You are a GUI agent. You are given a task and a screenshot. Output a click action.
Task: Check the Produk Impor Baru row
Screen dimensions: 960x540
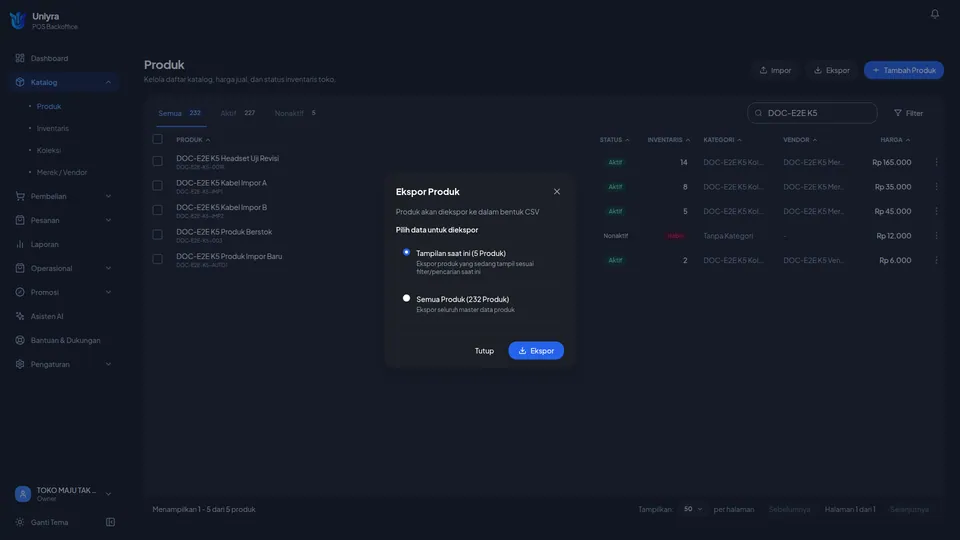tap(157, 259)
